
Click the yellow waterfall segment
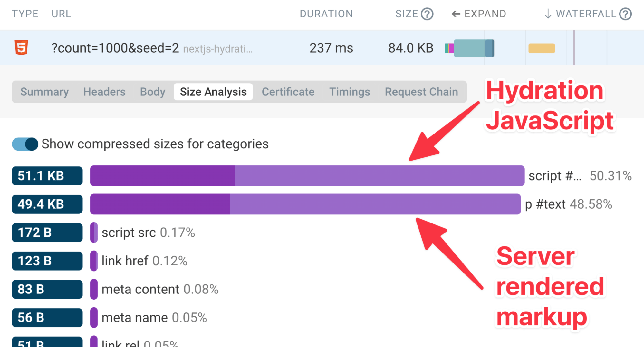click(x=541, y=48)
